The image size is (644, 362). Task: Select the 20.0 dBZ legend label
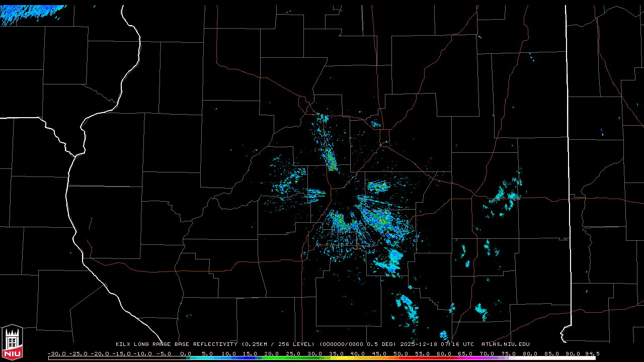tap(272, 353)
